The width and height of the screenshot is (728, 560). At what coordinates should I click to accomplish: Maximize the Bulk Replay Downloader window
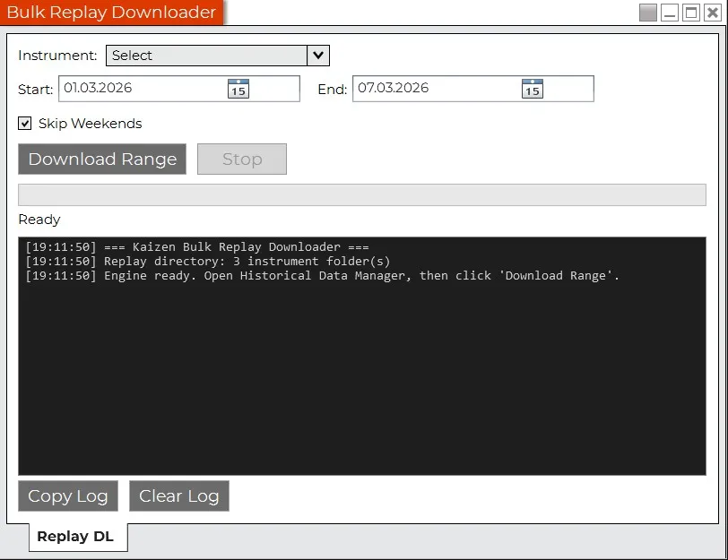coord(691,13)
